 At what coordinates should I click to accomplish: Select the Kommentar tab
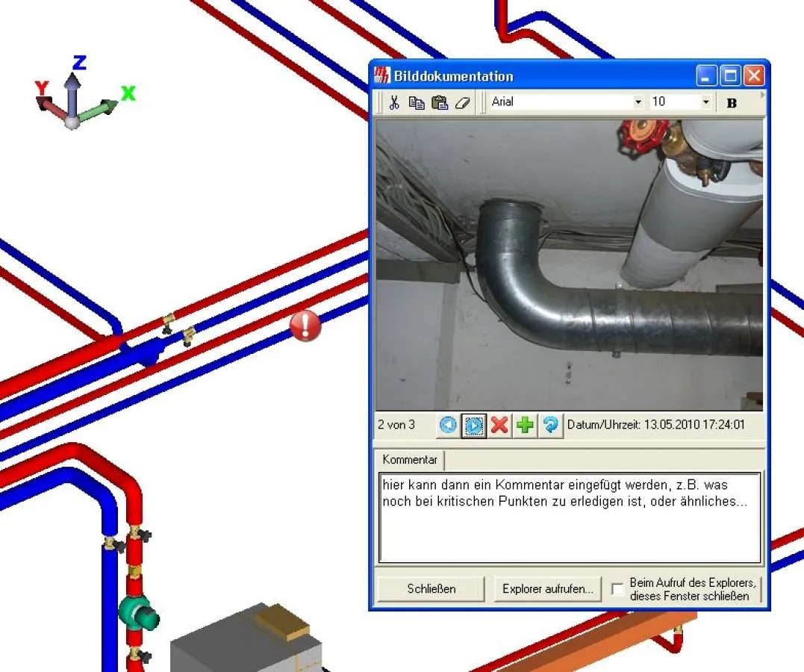(410, 460)
